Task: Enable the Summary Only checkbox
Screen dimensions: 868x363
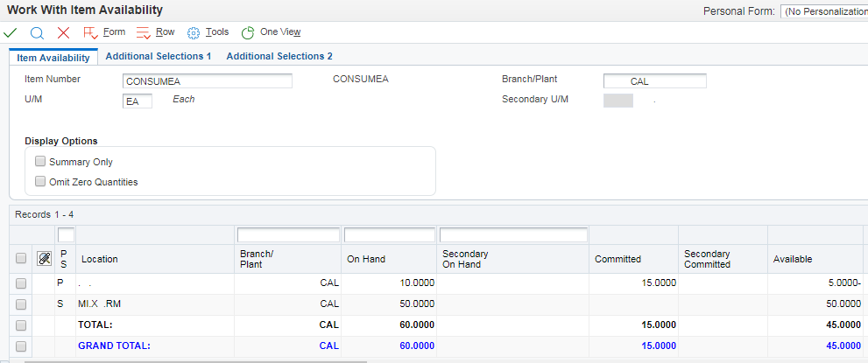Action: pyautogui.click(x=40, y=162)
